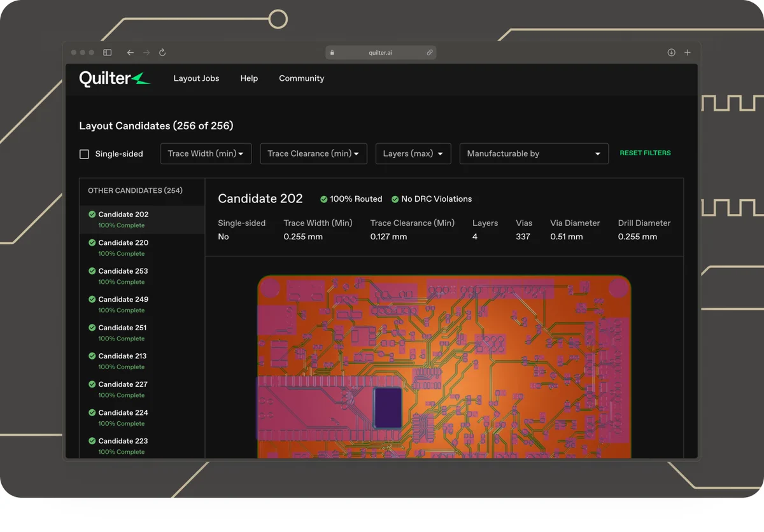Select Candidate 220 in the list
The width and height of the screenshot is (764, 532).
point(142,248)
